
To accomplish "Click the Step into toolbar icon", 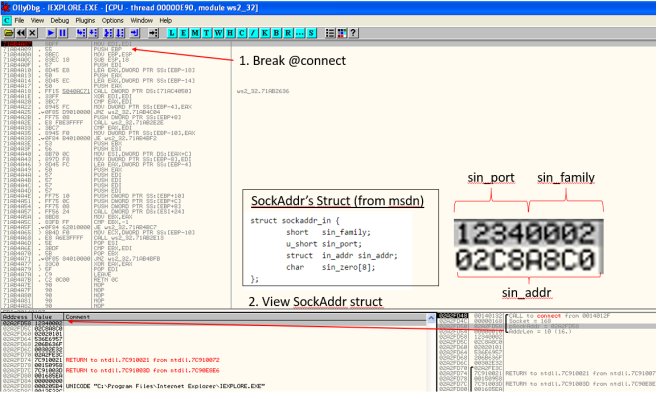I will 81,33.
